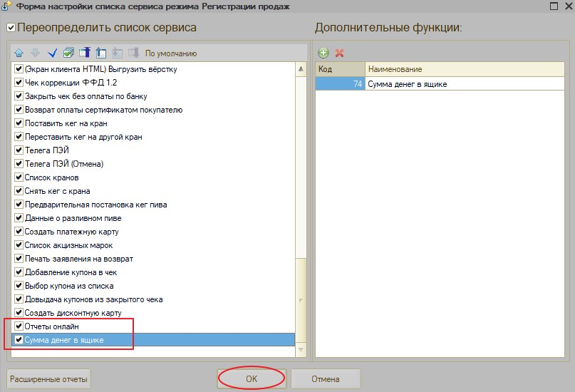
Task: Select 'Список акцизных марок' row
Action: [153, 245]
